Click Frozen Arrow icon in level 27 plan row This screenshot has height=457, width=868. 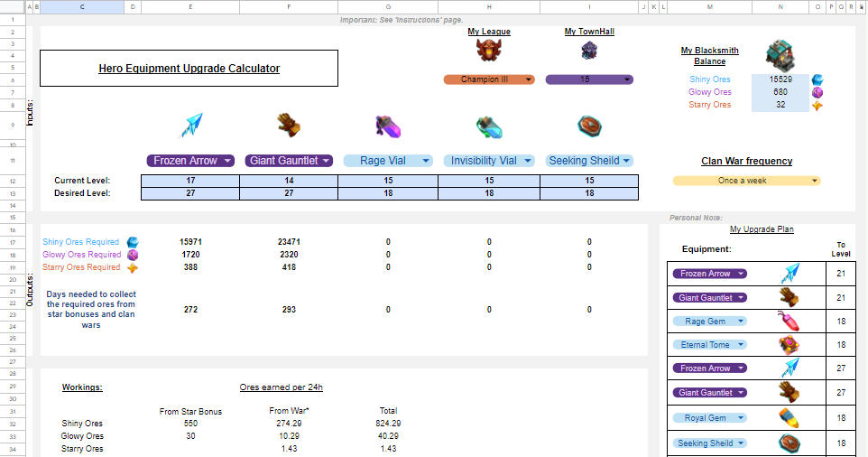tap(790, 368)
